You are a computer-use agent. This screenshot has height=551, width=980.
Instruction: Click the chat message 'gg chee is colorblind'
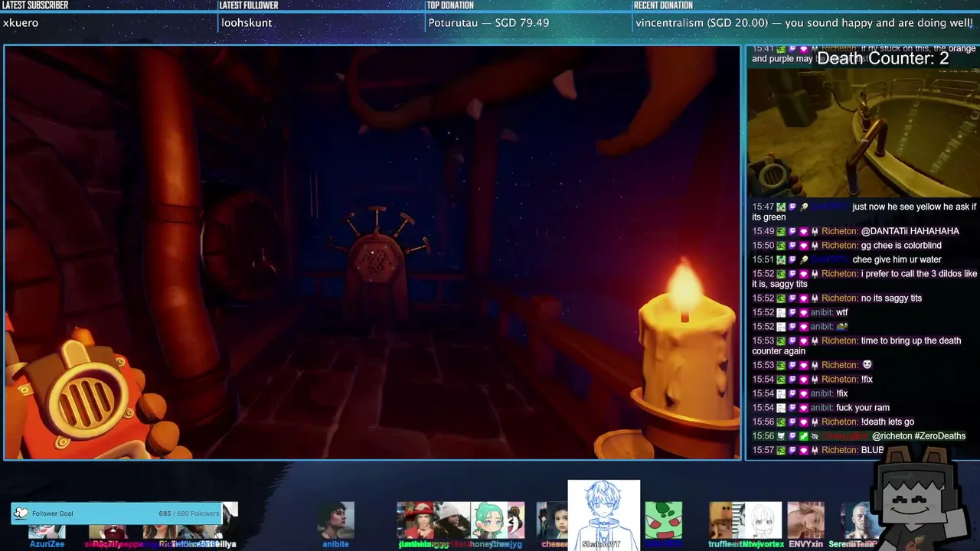(901, 246)
